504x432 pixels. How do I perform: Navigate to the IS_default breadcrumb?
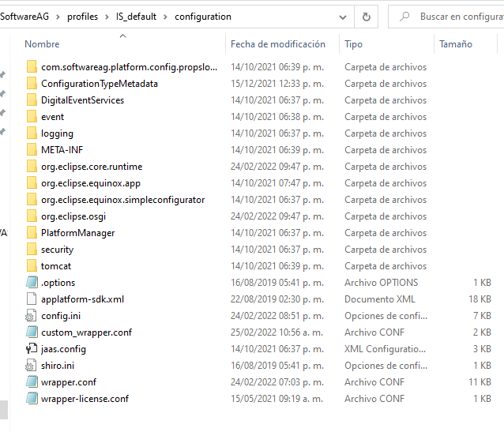tap(136, 17)
